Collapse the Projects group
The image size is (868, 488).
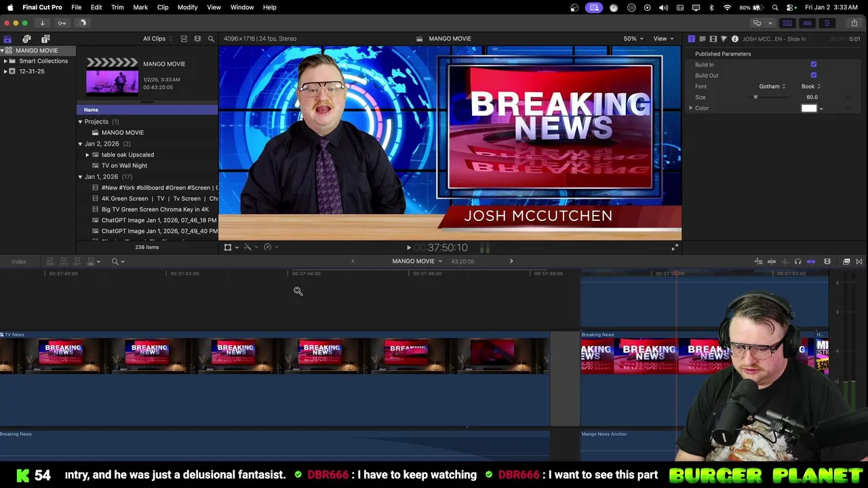[80, 122]
